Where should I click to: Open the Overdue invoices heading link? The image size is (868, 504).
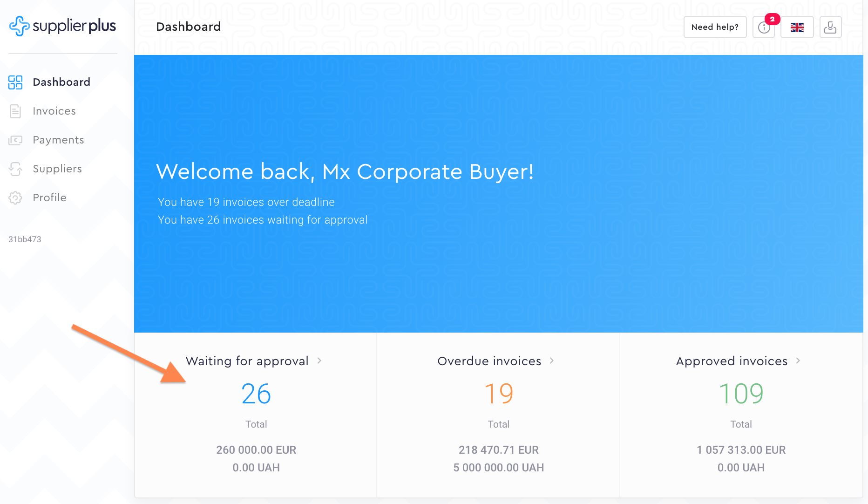click(489, 361)
